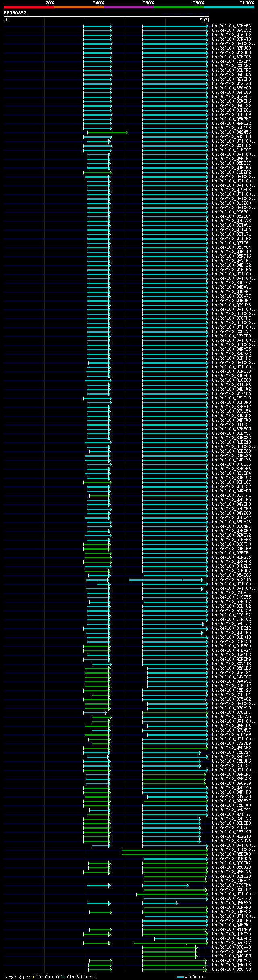Select the UniRef100_A7AS27 label
Screen dimensions: 258x980
(231, 943)
